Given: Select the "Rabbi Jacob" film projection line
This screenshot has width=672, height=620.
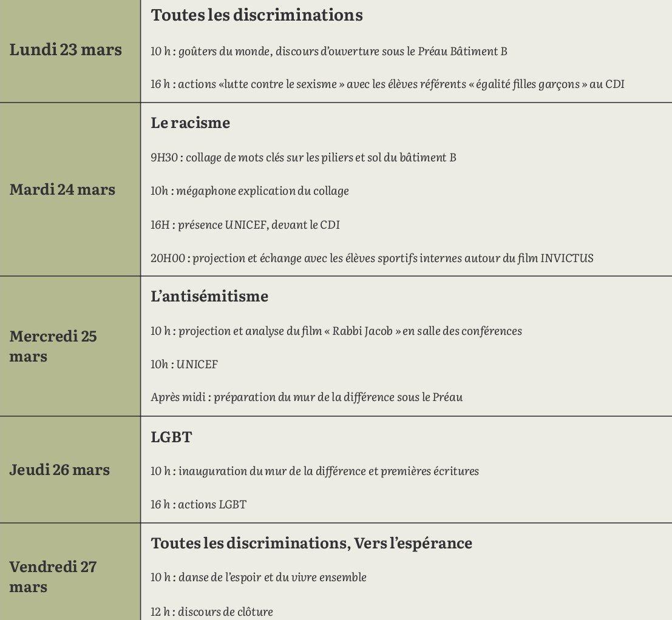Looking at the screenshot, I should tap(336, 331).
